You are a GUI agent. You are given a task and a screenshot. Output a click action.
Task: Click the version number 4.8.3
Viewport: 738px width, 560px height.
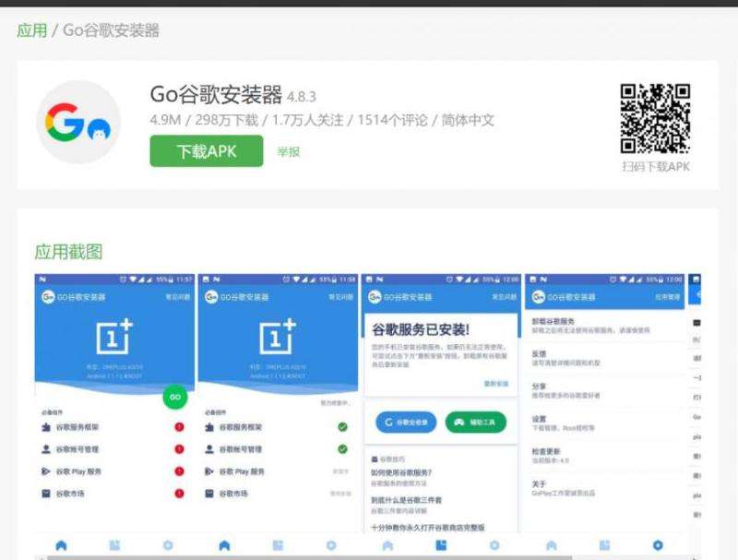point(302,97)
